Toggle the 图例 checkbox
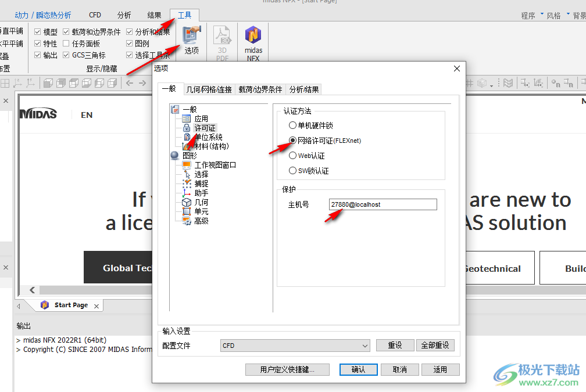The height and width of the screenshot is (392, 586). [129, 44]
